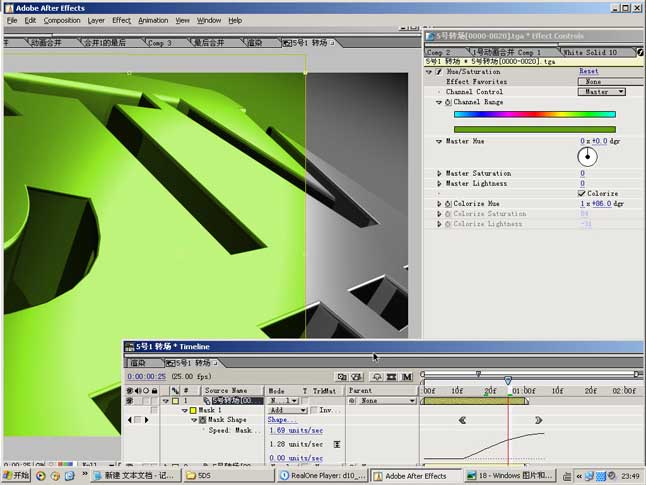Toggle the Frame Blending button in Timeline
This screenshot has height=485, width=646.
392,377
